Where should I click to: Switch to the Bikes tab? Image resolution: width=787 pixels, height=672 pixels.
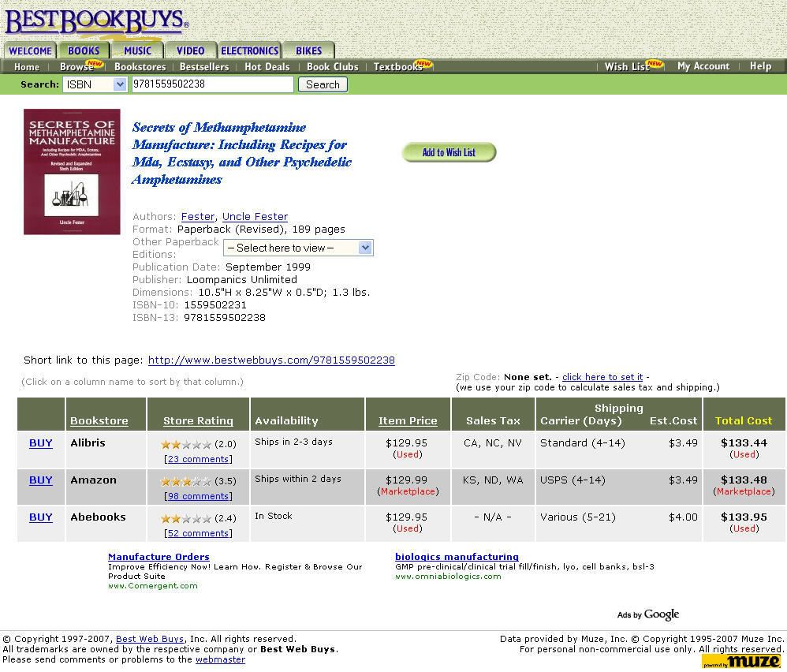click(x=308, y=50)
